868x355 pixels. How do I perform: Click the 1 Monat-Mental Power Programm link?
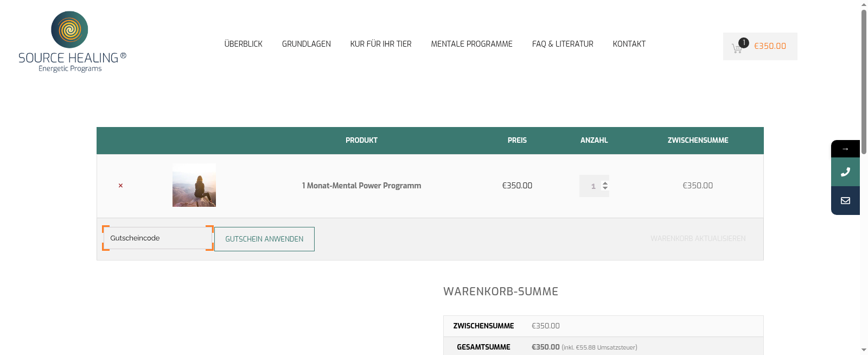[x=361, y=186]
